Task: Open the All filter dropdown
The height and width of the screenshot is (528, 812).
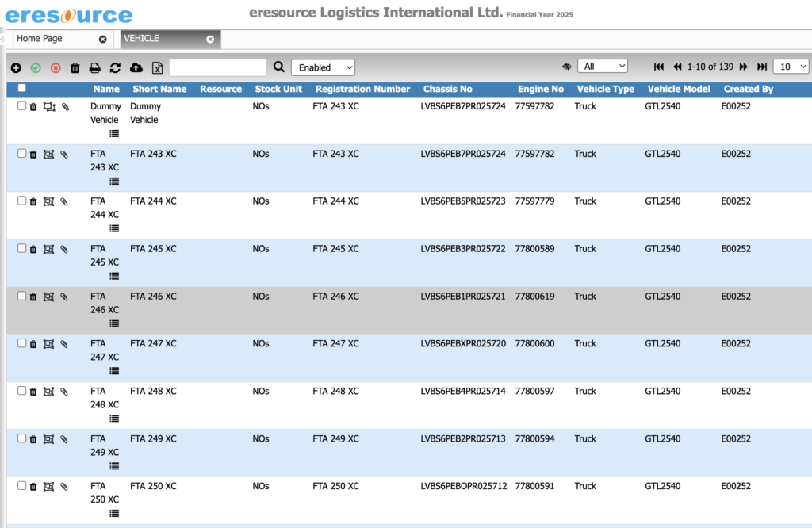Action: (x=603, y=66)
